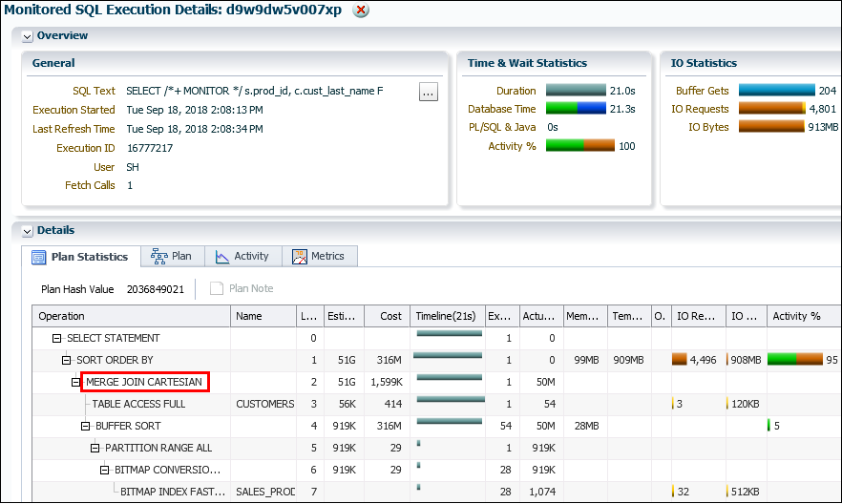Collapse the SORT ORDER BY node
Viewport: 842px width, 504px height.
(x=66, y=360)
